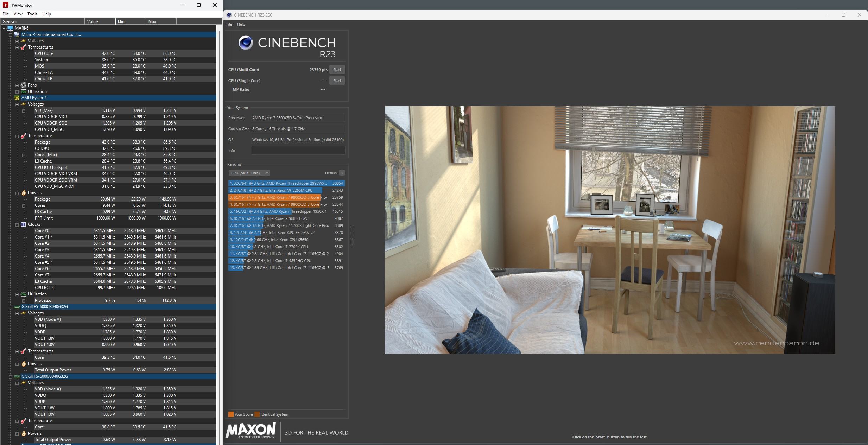Open HWMonitor View menu
This screenshot has height=445, width=868.
(18, 14)
